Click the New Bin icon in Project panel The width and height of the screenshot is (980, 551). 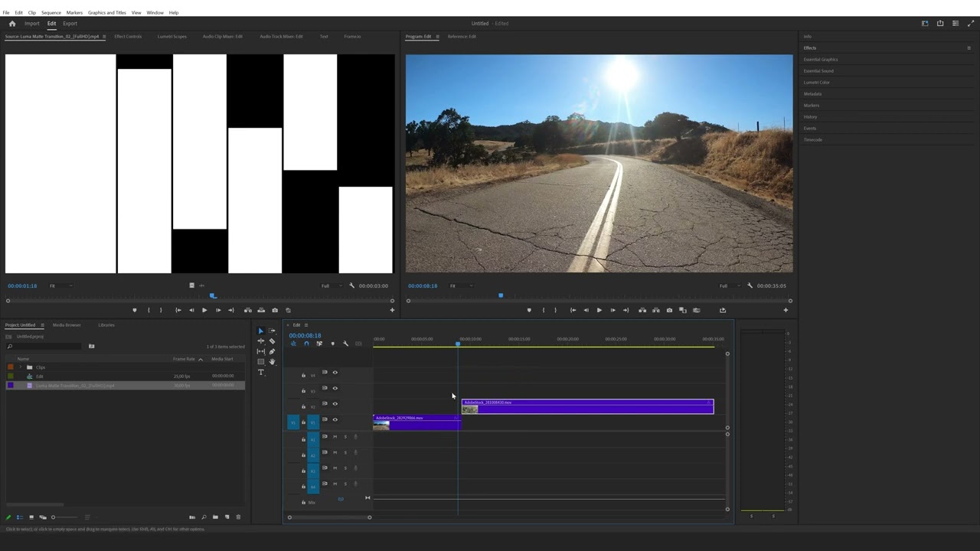click(x=215, y=517)
